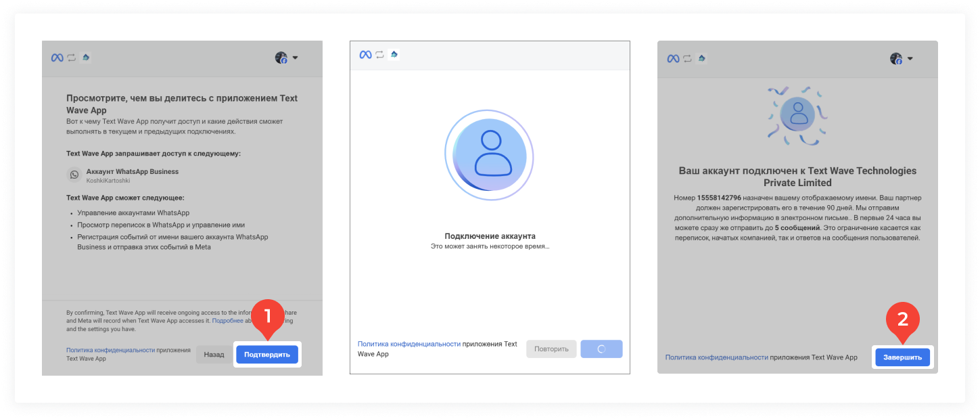Click the Meta logo in the 'Подключение аккаунта' panel
Image resolution: width=980 pixels, height=419 pixels.
365,55
